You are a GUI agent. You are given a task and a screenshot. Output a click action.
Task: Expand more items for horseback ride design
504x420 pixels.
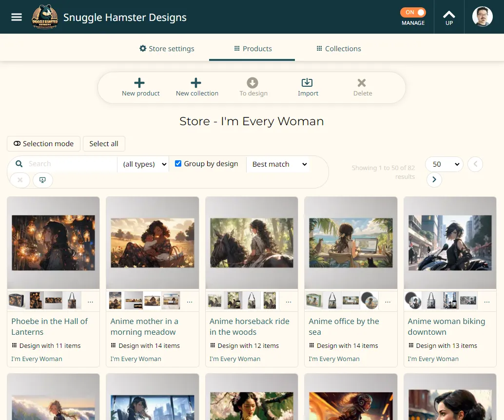click(289, 302)
